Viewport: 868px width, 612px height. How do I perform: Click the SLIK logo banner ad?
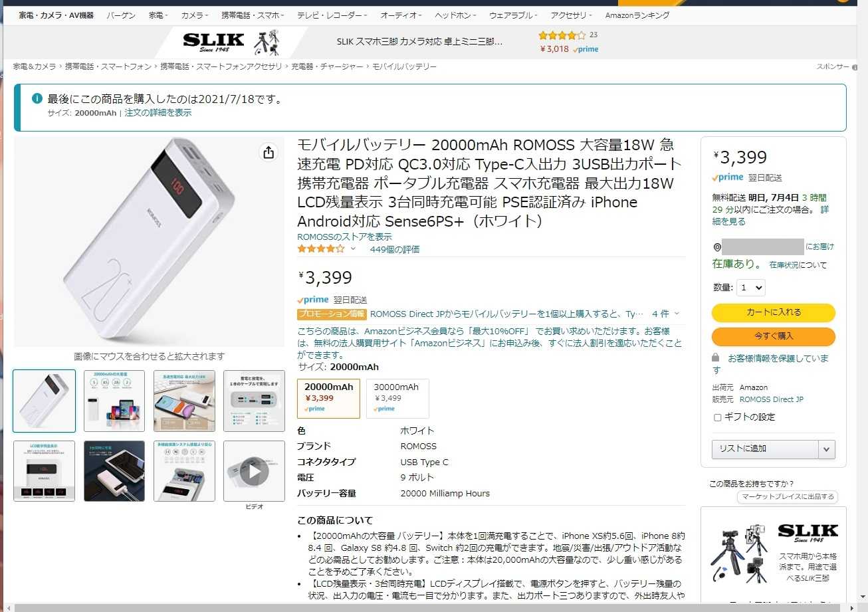[x=213, y=42]
